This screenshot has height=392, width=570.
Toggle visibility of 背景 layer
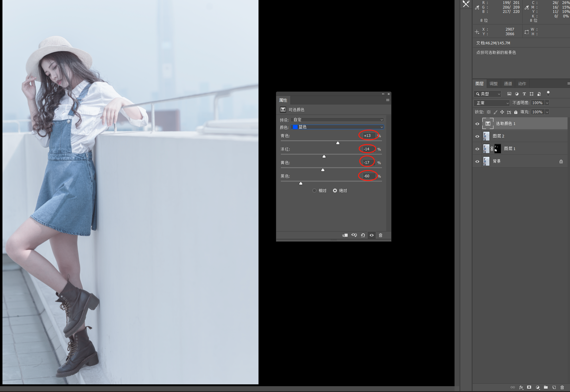point(477,161)
